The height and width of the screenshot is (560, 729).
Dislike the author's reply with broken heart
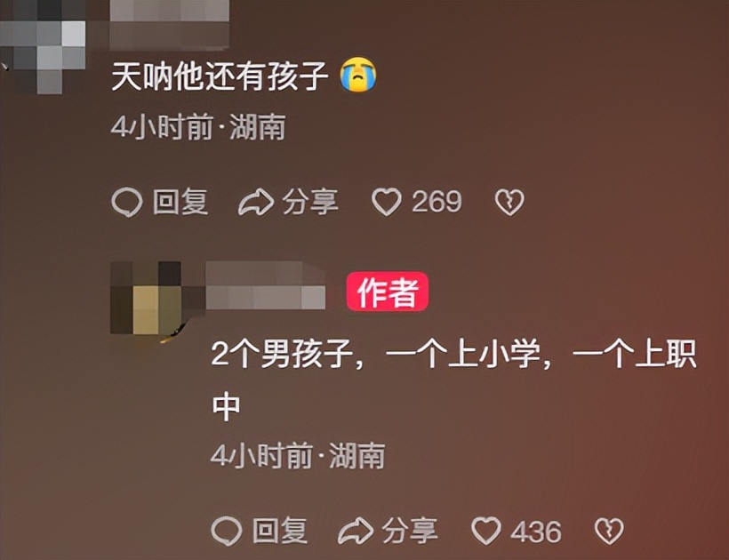tap(609, 531)
